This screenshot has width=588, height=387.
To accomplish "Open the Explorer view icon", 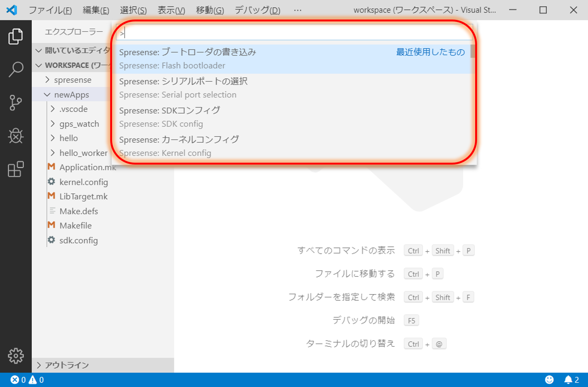I will point(16,36).
